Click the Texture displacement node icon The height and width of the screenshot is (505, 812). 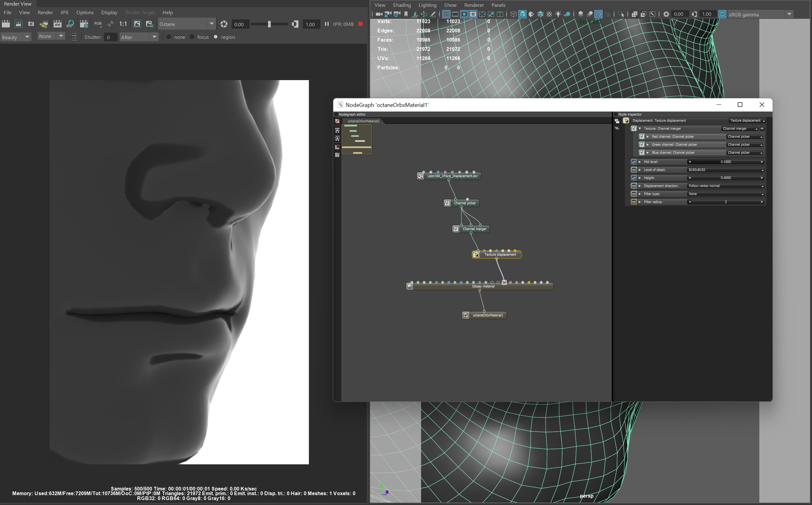476,255
